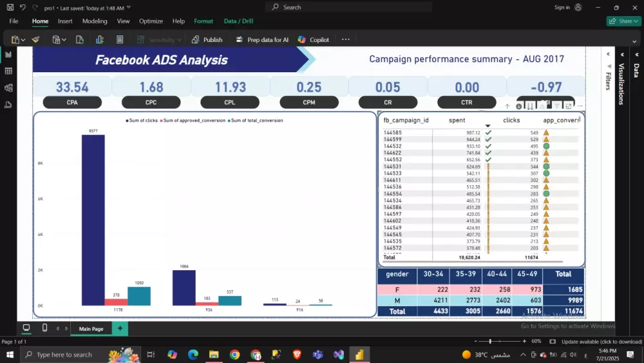This screenshot has width=644, height=363.
Task: Click the Publish button
Action: tap(207, 39)
